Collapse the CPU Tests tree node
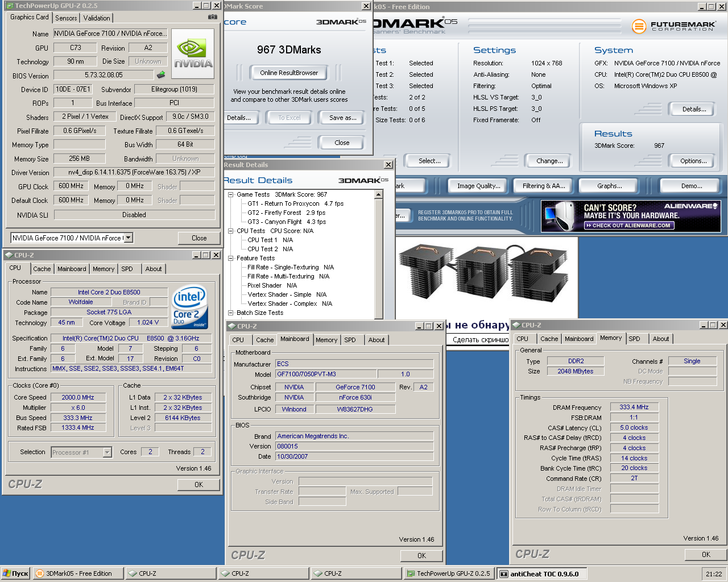 pos(231,231)
